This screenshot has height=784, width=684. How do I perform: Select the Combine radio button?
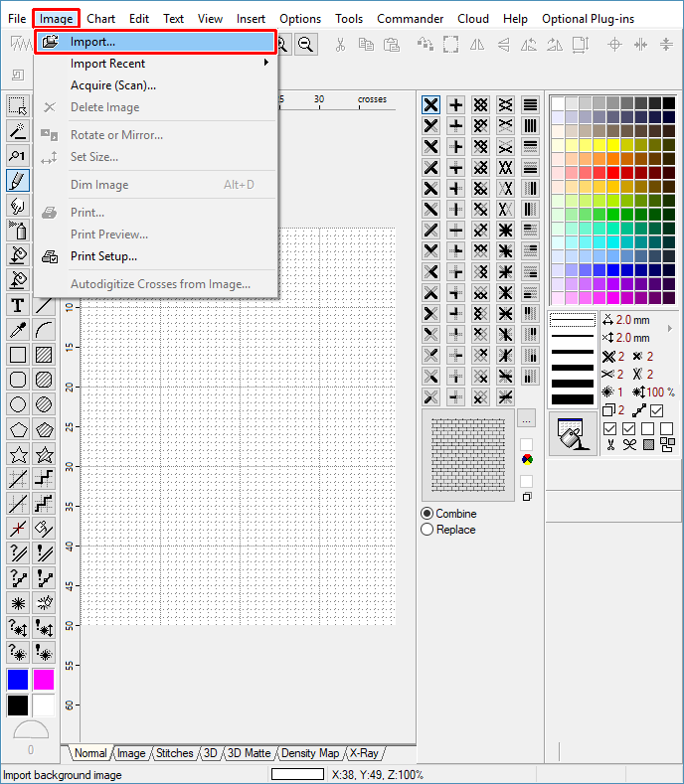448,514
